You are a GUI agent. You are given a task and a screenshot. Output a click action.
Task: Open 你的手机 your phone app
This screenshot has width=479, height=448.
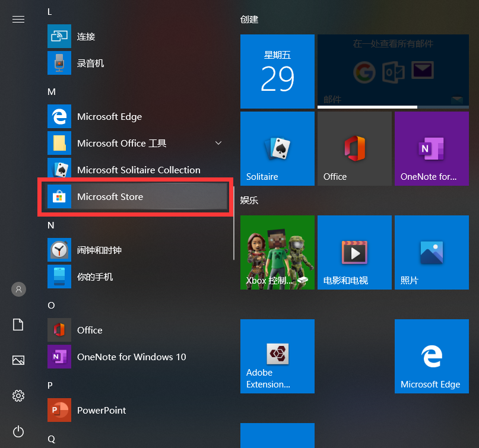[x=136, y=277]
